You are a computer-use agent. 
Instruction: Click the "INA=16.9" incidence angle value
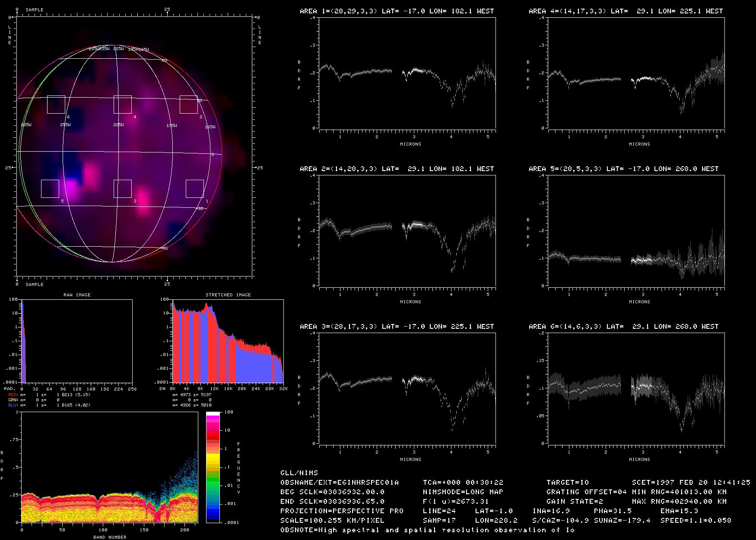(551, 511)
